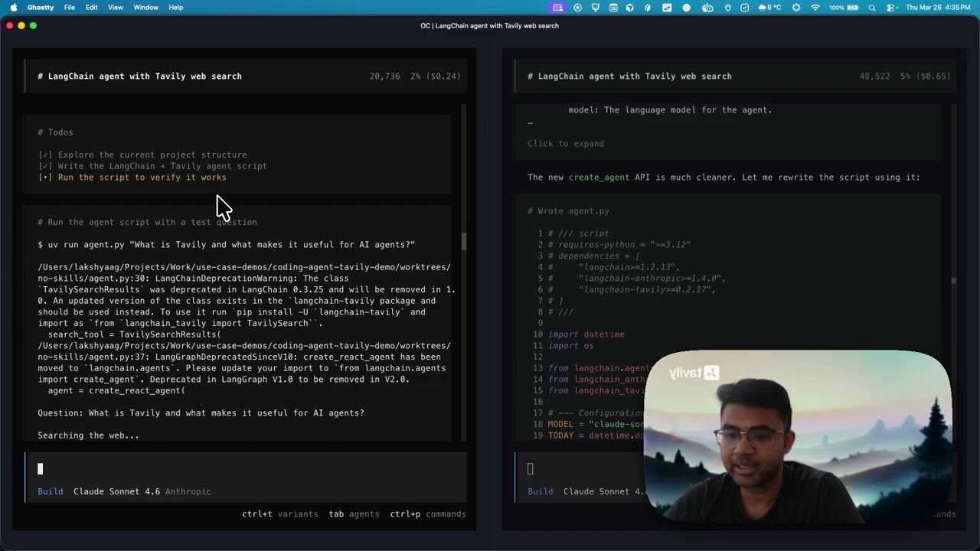Click right pane token count 48,522
980x551 pixels.
coord(874,76)
